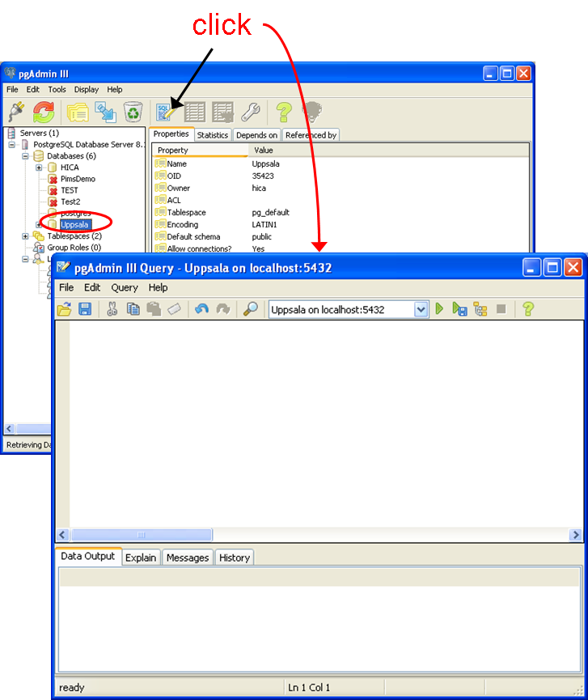588x700 pixels.
Task: Collapse the Databases (6) node
Action: (25, 156)
